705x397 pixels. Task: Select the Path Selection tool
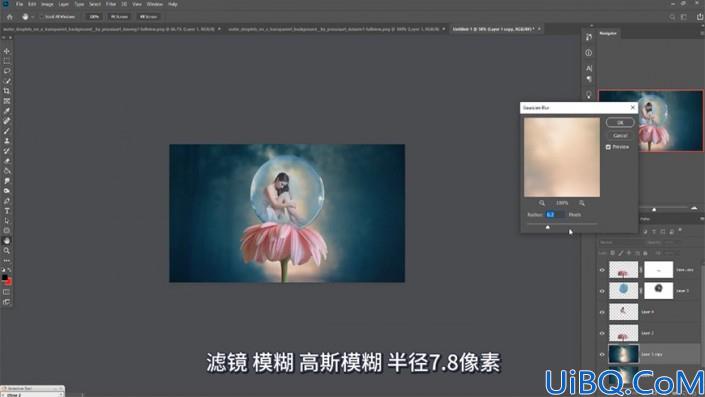point(7,221)
